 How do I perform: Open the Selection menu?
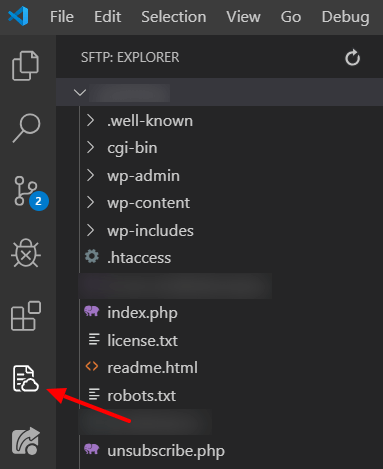coord(174,17)
